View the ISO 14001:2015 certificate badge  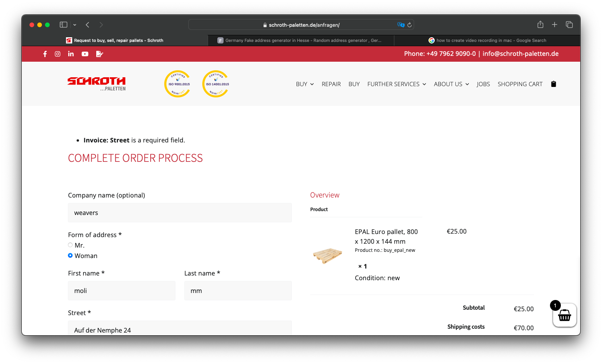[x=216, y=84]
